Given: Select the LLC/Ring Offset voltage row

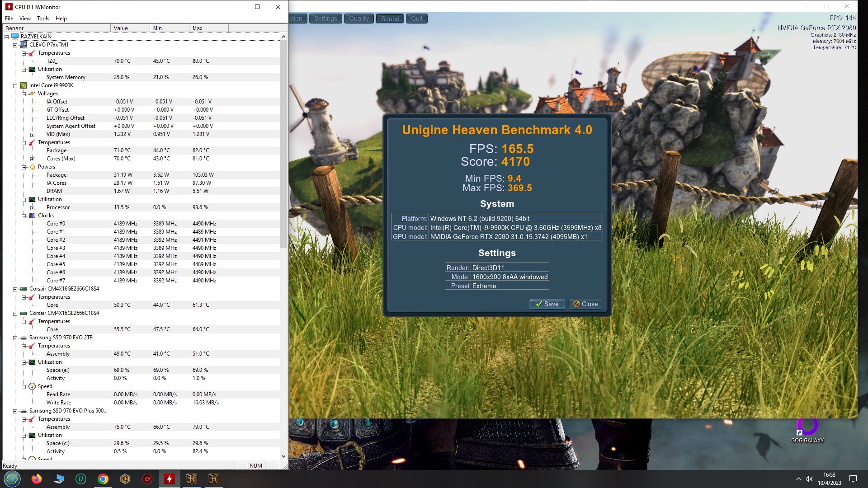Looking at the screenshot, I should coord(141,118).
